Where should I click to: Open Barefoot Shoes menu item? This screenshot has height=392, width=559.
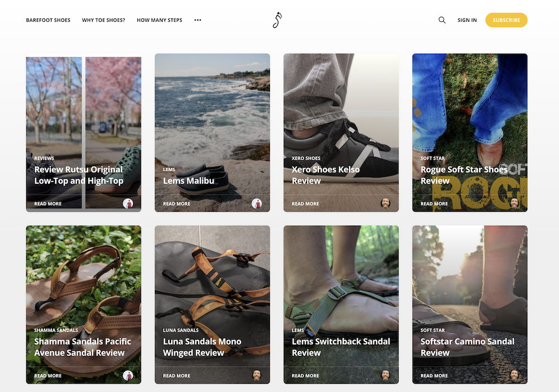pyautogui.click(x=48, y=20)
